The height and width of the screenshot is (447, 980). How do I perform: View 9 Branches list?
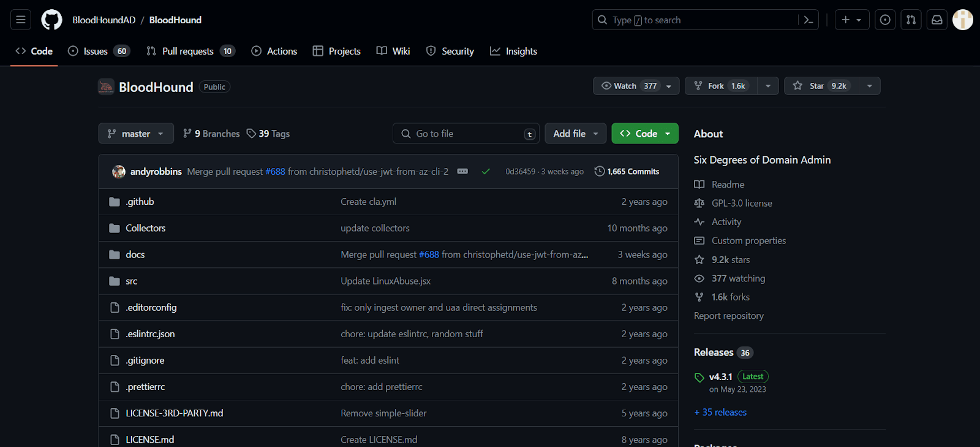pyautogui.click(x=211, y=134)
